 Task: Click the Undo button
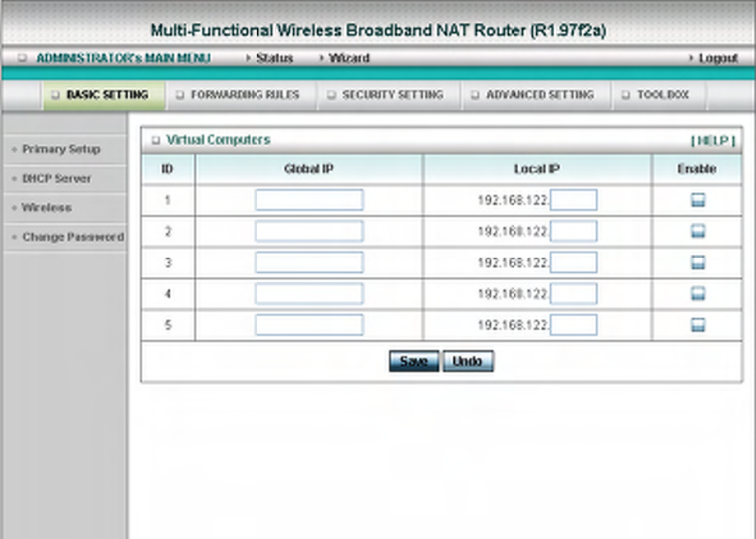click(468, 362)
